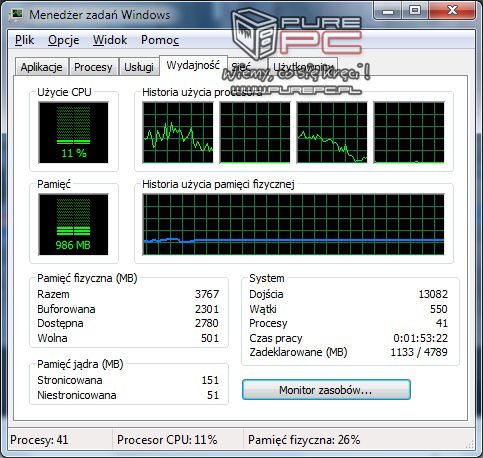Click the window resize grip corner

point(471,444)
